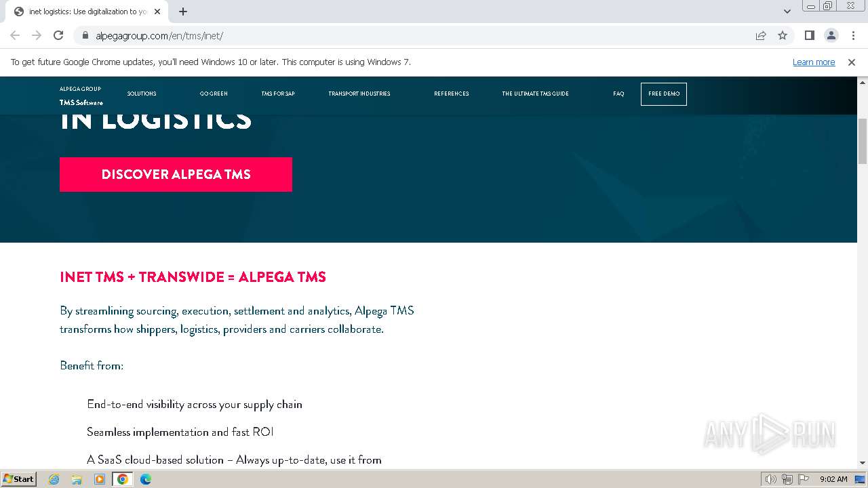This screenshot has height=488, width=868.
Task: Click the share page icon
Action: point(761,35)
